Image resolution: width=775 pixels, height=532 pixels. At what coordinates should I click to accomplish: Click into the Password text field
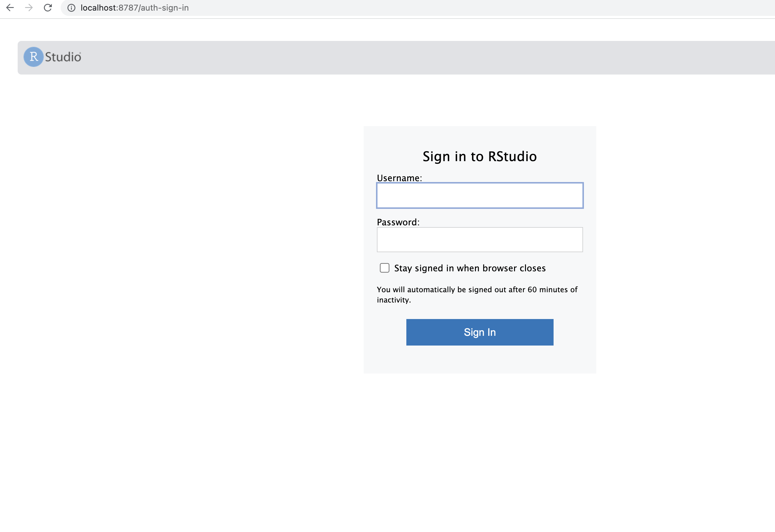coord(480,239)
